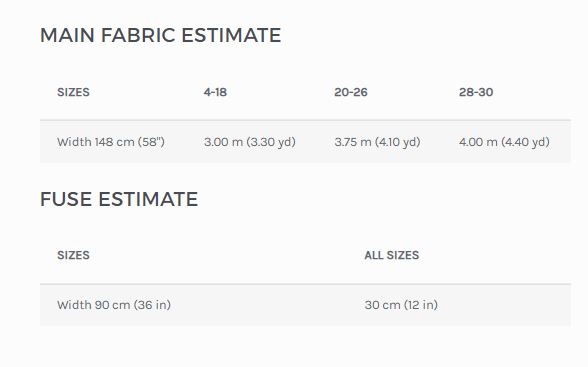Select the 4.00 m (4.40 yd) value
The image size is (588, 367).
click(504, 142)
